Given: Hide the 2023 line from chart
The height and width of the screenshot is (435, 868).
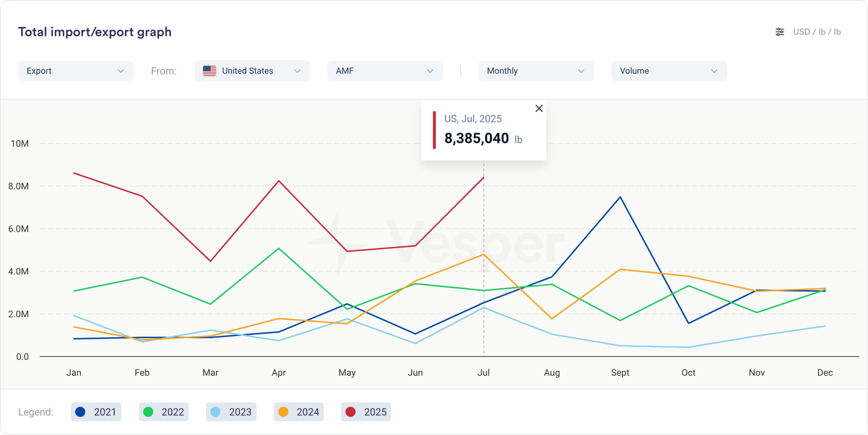Looking at the screenshot, I should tap(231, 412).
